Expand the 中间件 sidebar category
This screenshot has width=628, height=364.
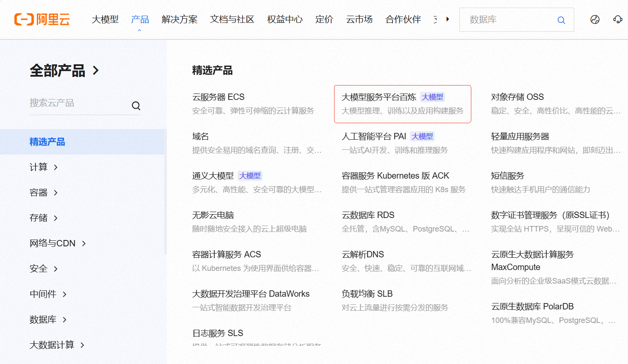coord(48,294)
